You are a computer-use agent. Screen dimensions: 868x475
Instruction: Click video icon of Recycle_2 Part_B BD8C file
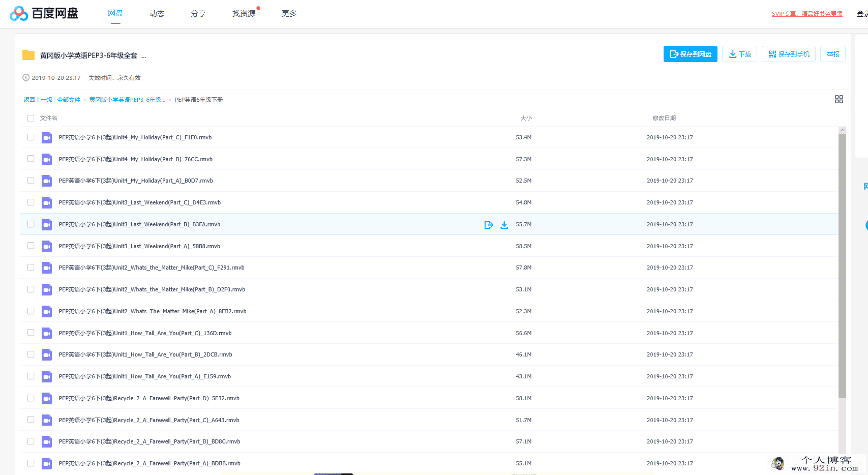pyautogui.click(x=47, y=441)
